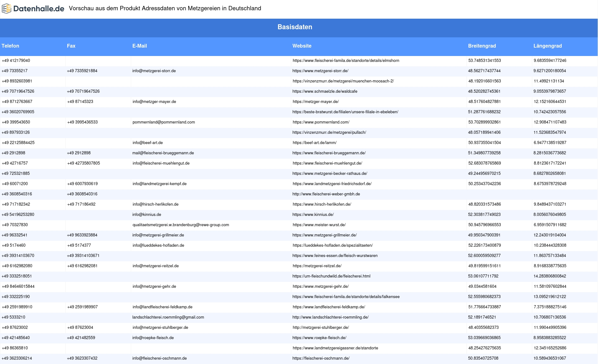Click the fleischerei-weber-gmbh.de website cell

point(326,194)
